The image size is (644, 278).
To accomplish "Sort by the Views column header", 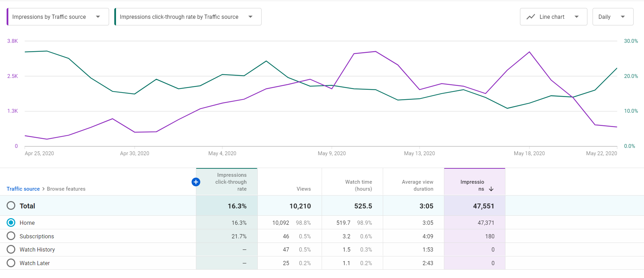I will (x=303, y=189).
